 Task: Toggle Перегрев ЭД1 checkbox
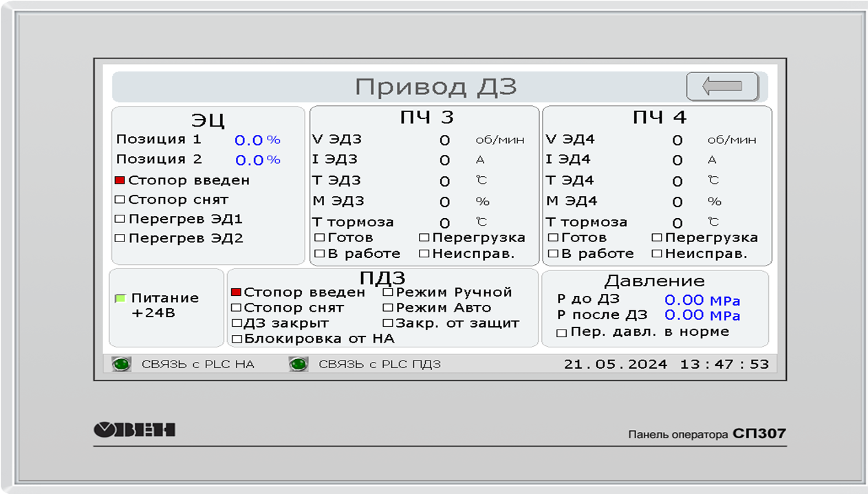pos(120,219)
